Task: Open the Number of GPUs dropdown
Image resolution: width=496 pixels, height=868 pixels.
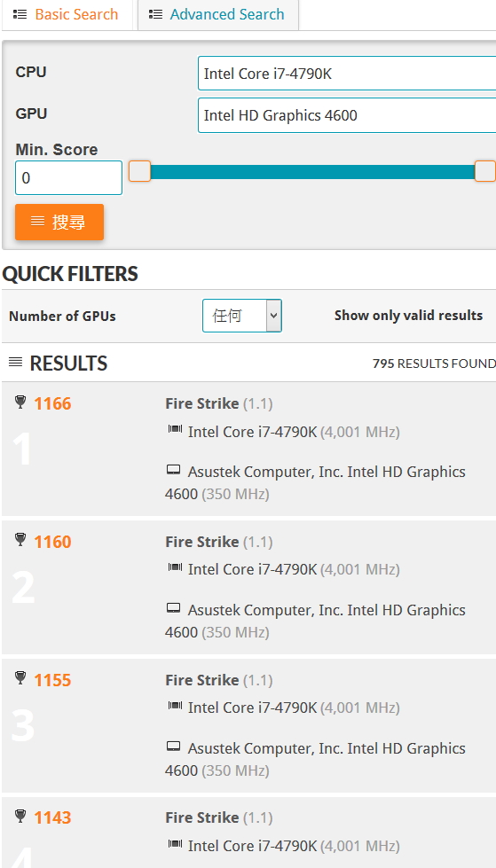Action: (242, 316)
